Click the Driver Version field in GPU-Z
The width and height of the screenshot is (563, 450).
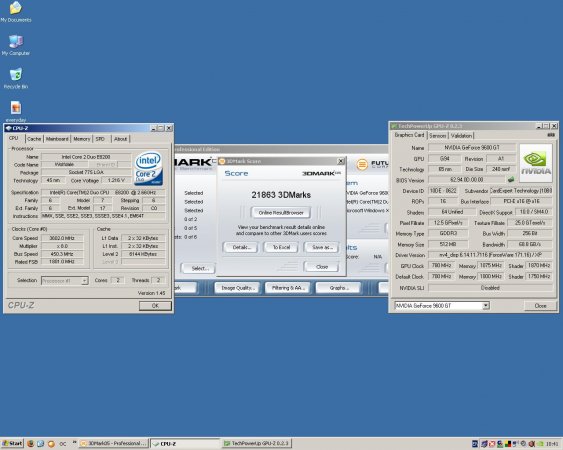490,255
